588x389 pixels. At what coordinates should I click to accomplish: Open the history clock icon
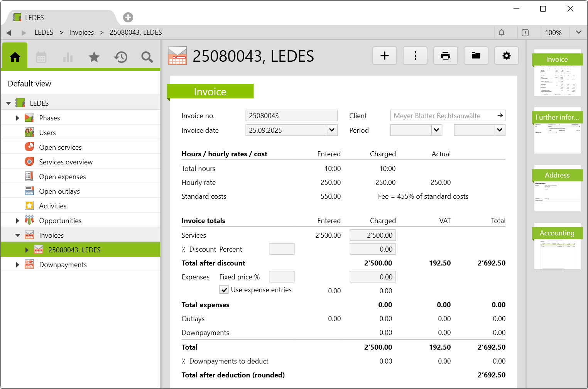tap(120, 57)
